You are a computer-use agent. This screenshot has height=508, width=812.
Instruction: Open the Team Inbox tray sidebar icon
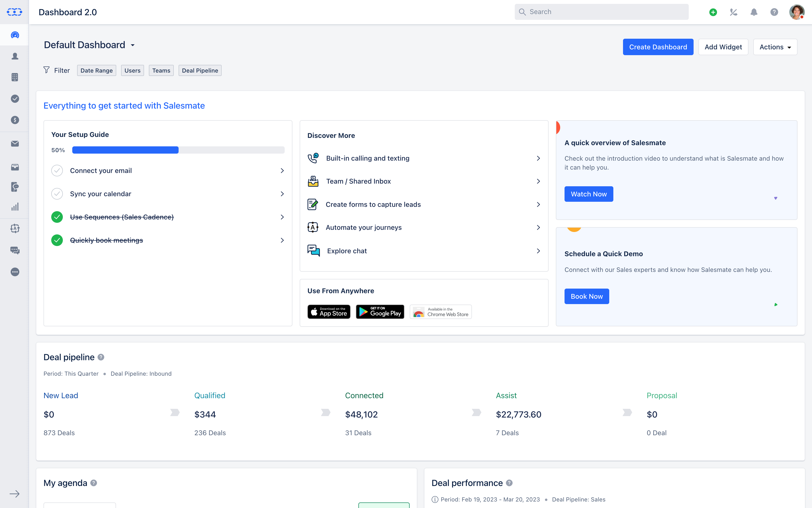point(15,167)
